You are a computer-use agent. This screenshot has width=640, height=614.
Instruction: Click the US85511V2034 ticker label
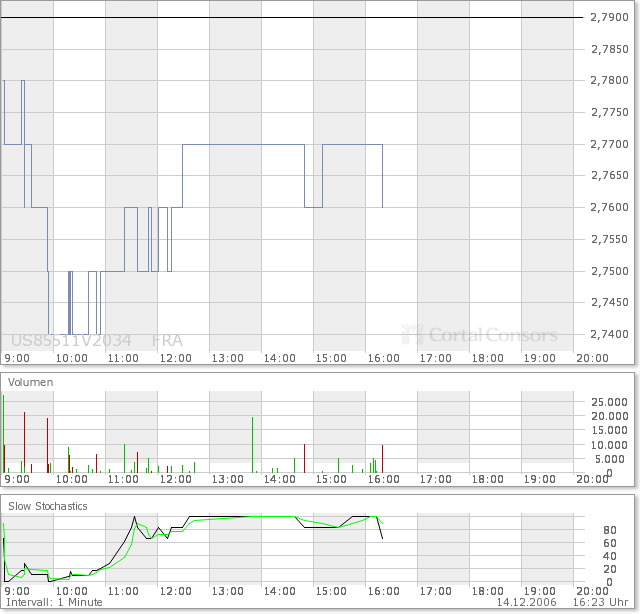(71, 340)
